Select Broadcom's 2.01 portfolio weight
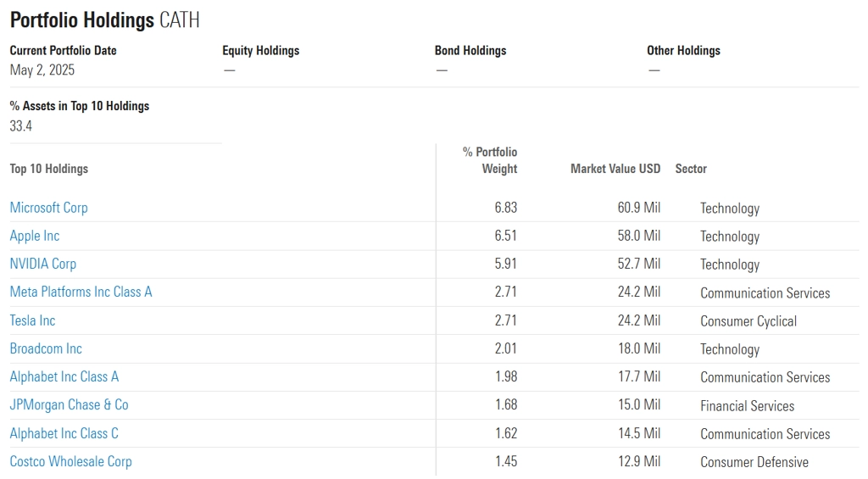 (506, 349)
